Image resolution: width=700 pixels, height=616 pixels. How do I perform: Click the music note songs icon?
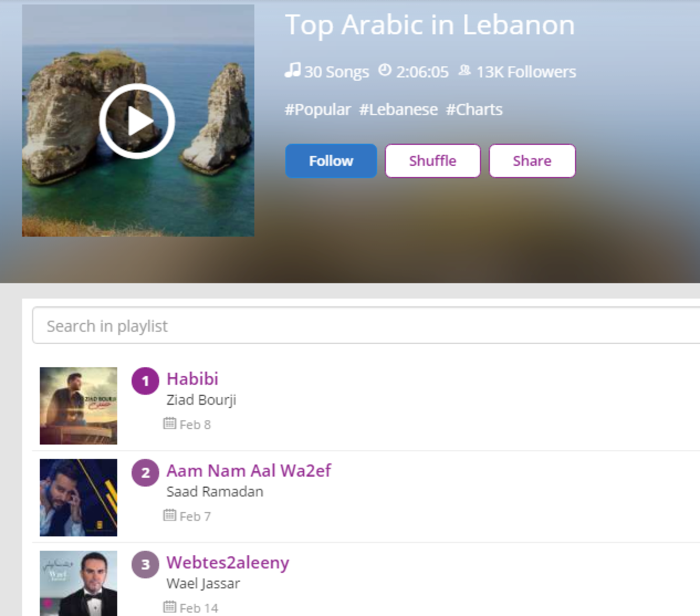pos(292,71)
